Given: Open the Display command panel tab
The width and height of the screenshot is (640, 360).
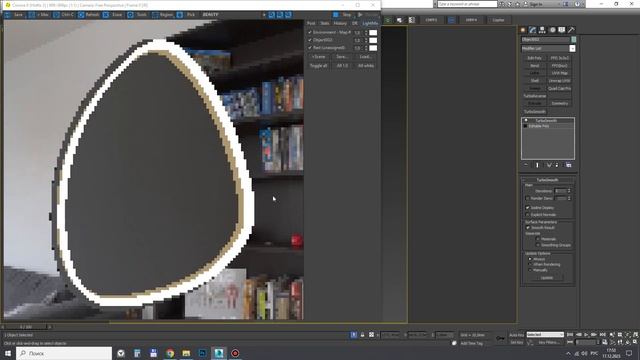Looking at the screenshot, I should tap(562, 30).
